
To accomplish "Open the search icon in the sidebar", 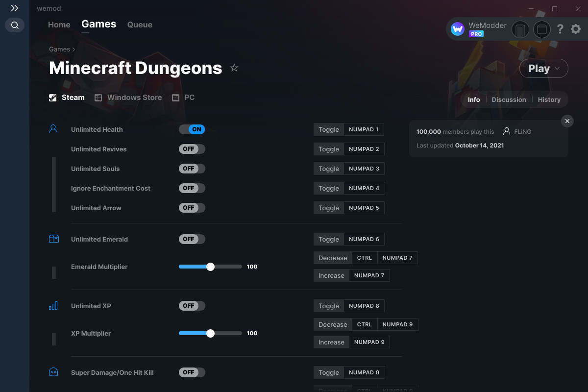I will pos(15,25).
